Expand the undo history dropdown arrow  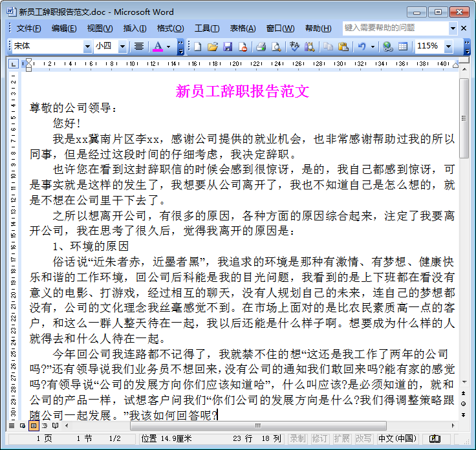click(373, 47)
